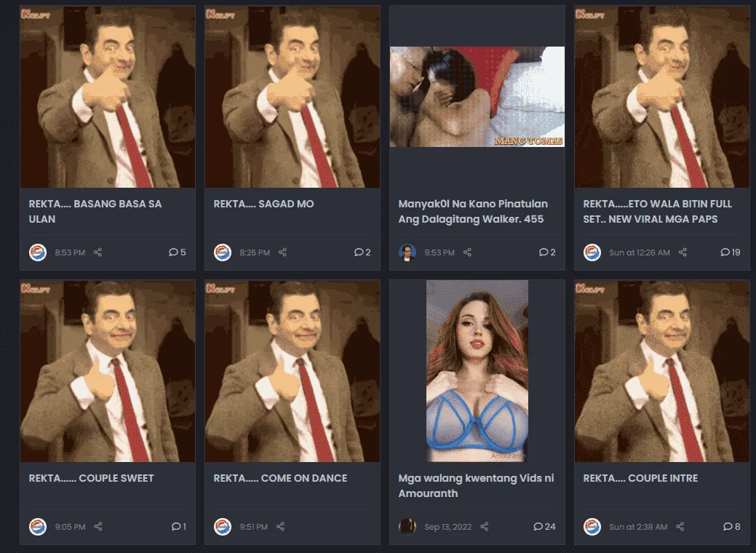
Task: Click the Sun at 12:26 AM timestamp
Action: 640,252
